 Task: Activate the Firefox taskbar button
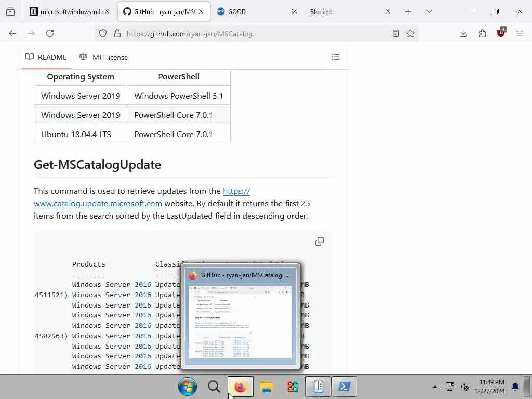[240, 387]
